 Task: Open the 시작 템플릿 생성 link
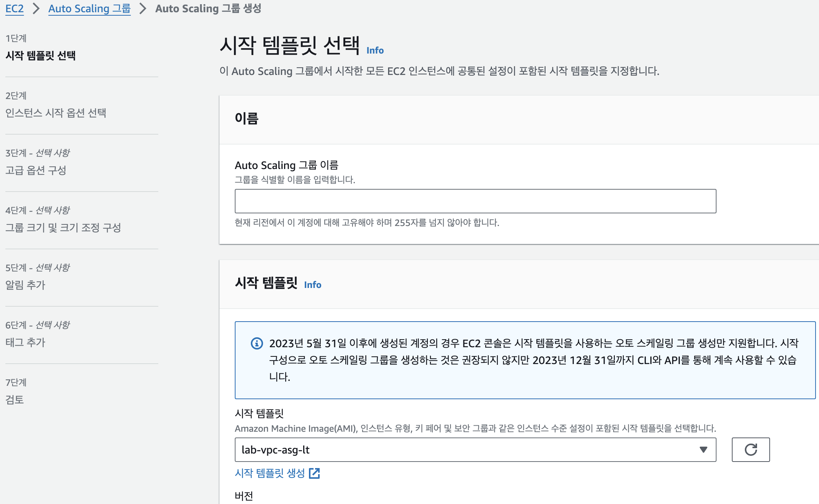270,473
